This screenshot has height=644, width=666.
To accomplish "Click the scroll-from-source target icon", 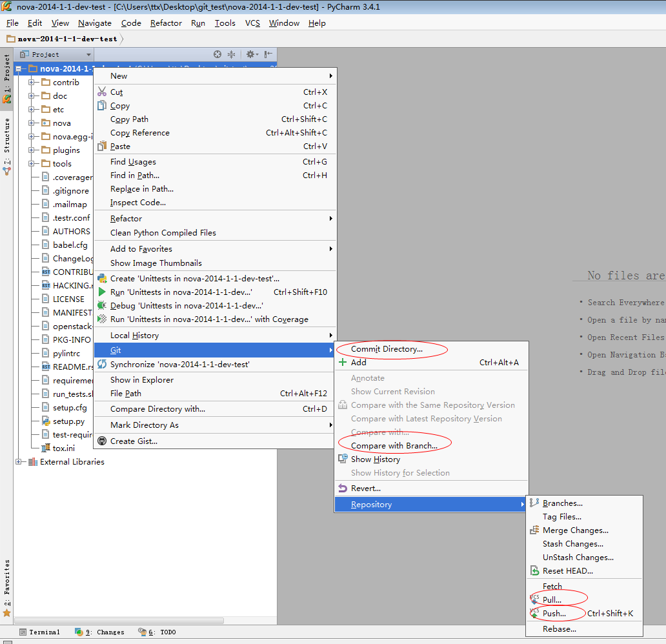I will coord(217,54).
